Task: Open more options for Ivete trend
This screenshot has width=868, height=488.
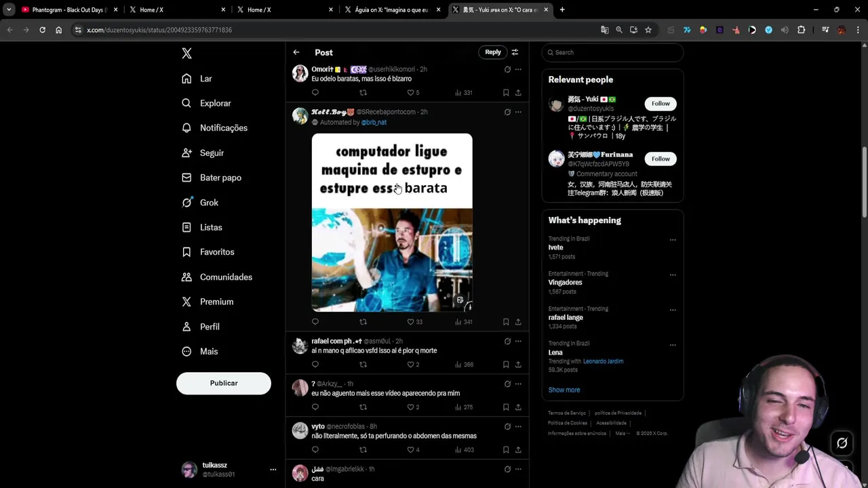Action: (673, 240)
